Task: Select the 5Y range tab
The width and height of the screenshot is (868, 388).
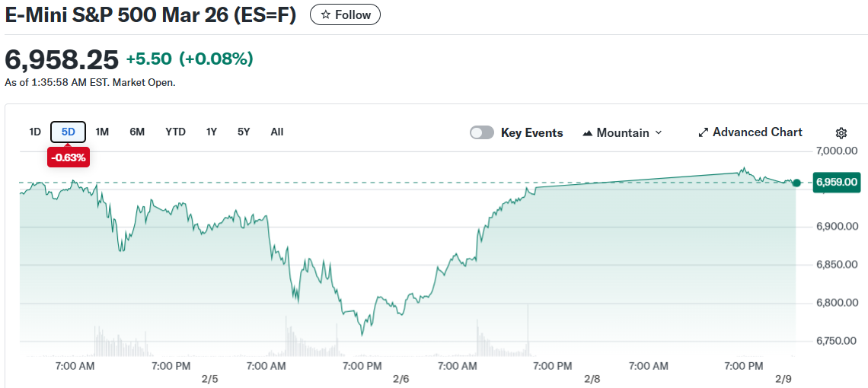Action: click(x=244, y=132)
